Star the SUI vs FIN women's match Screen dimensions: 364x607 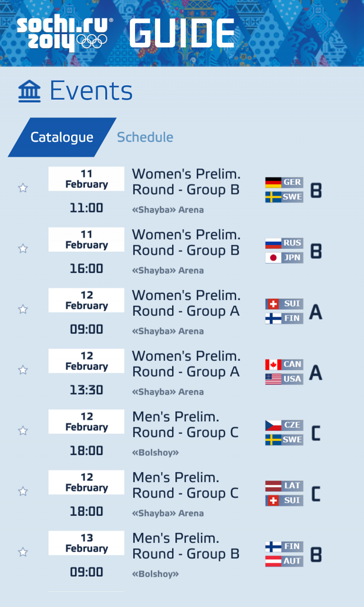23,309
